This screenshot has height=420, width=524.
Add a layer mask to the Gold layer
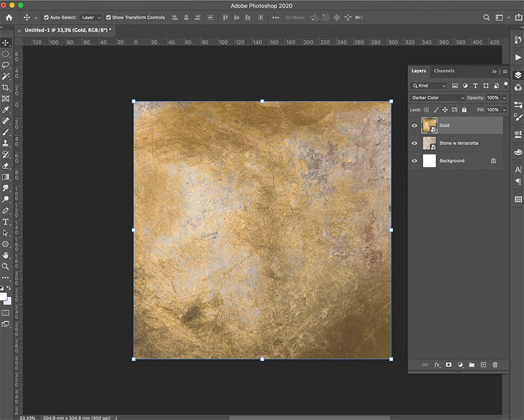tap(449, 365)
